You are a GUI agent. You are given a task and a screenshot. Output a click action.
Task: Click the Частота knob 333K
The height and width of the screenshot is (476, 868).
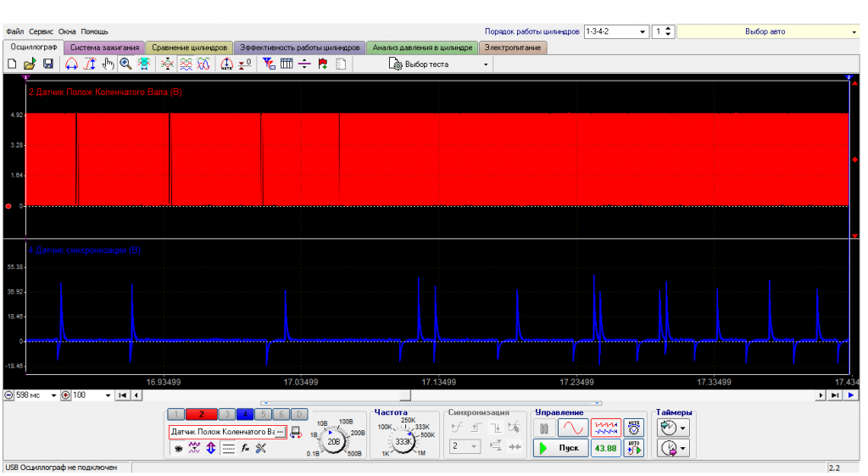click(403, 442)
